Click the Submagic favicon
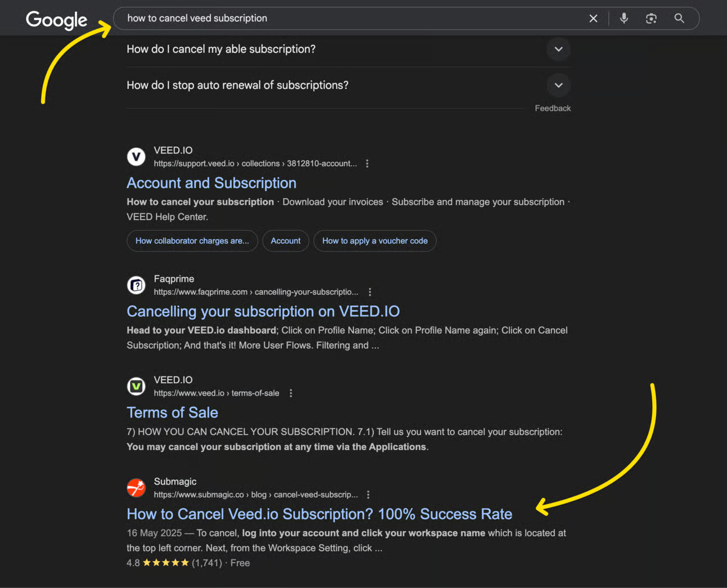This screenshot has height=588, width=727. [x=136, y=488]
